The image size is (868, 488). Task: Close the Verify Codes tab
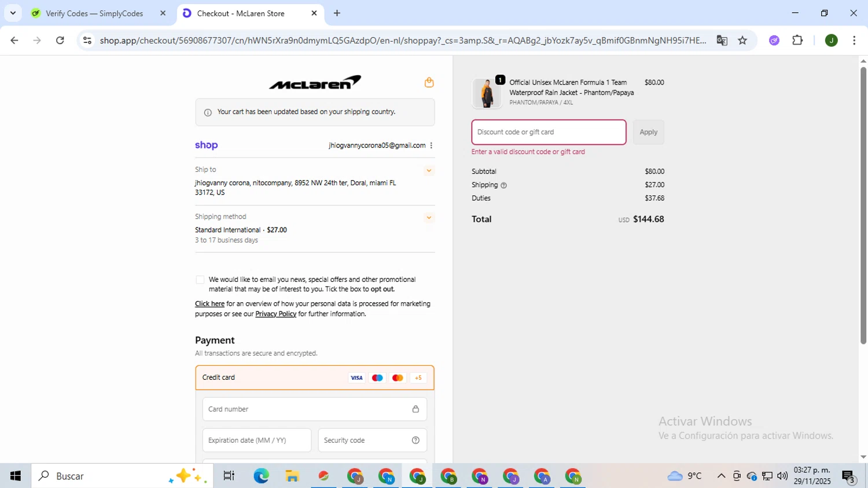pos(163,13)
